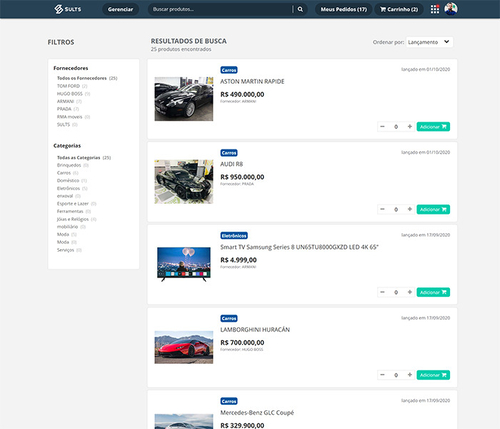Open Carrinho (2) cart

399,9
